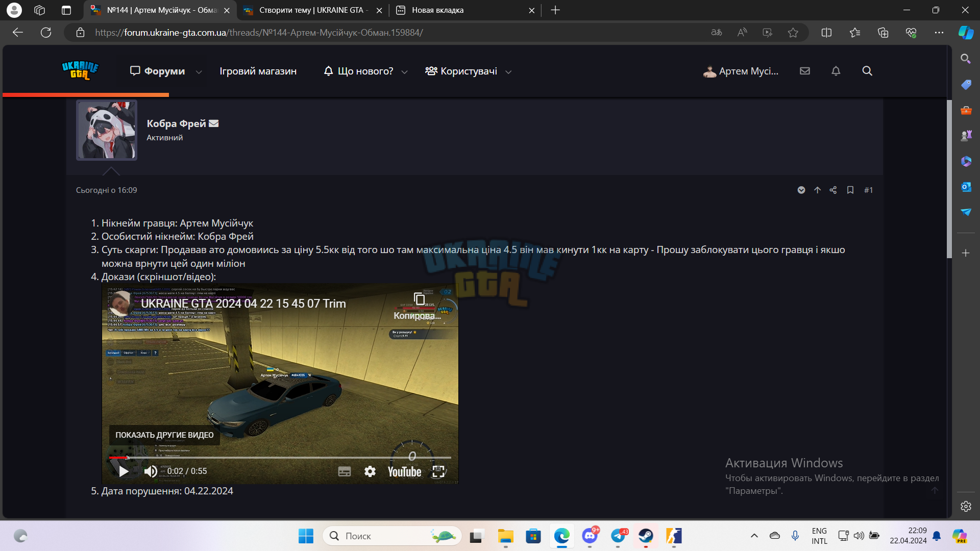Image resolution: width=980 pixels, height=551 pixels.
Task: Open video on YouTube via logo
Action: 405,472
